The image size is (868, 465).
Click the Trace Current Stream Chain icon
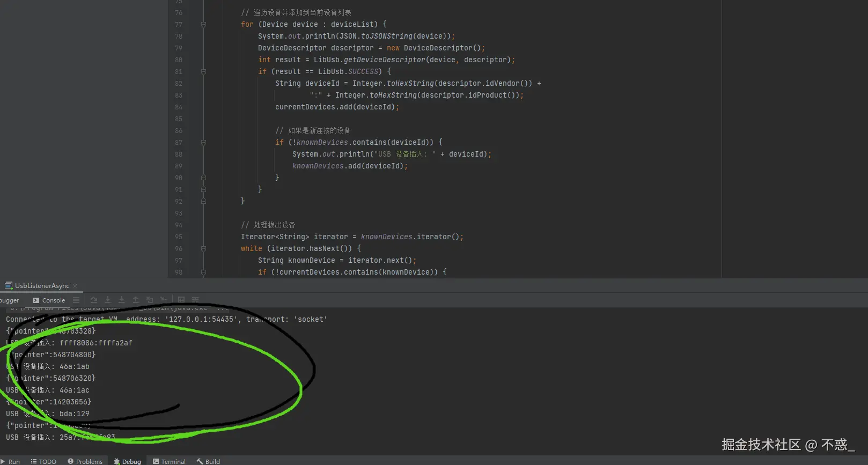tap(195, 300)
